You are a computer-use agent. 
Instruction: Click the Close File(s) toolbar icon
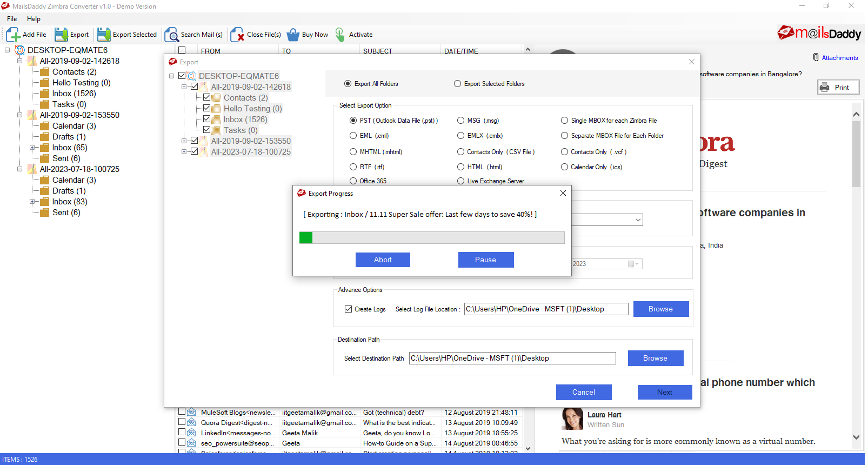(237, 35)
